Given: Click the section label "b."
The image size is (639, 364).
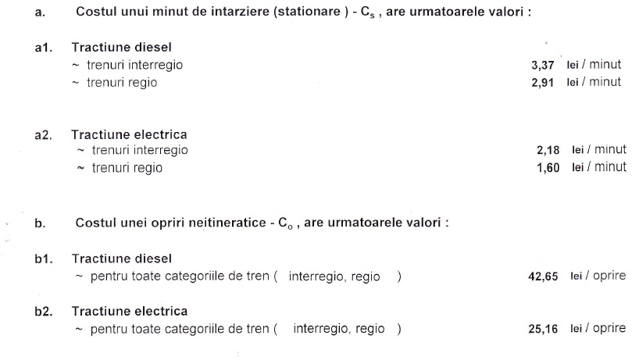Looking at the screenshot, I should 40,223.
